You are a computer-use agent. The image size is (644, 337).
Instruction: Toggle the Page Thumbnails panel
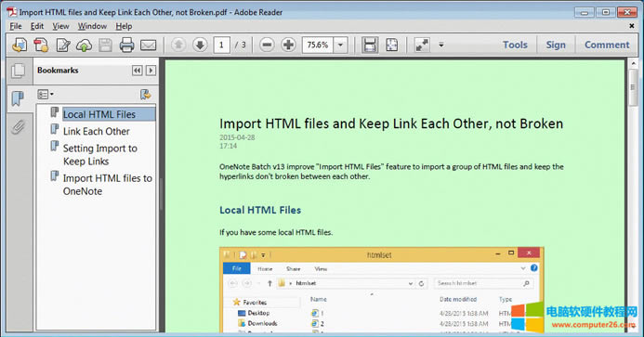coord(18,71)
